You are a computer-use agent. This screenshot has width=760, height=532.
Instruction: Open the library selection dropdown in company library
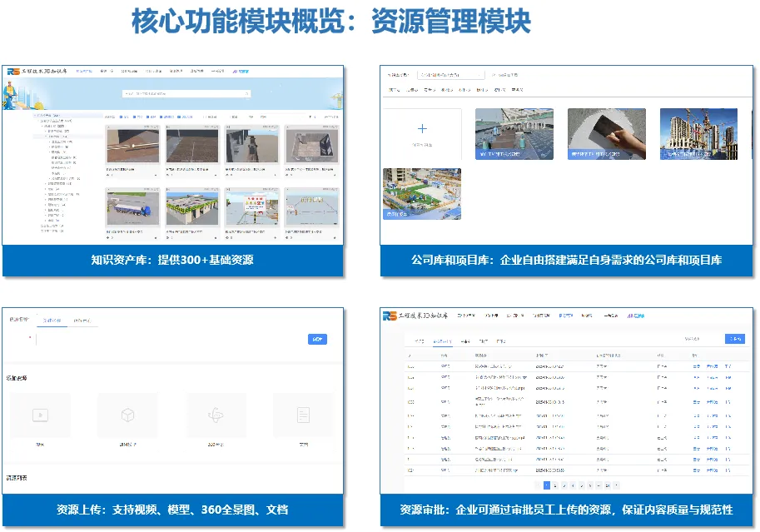(450, 74)
